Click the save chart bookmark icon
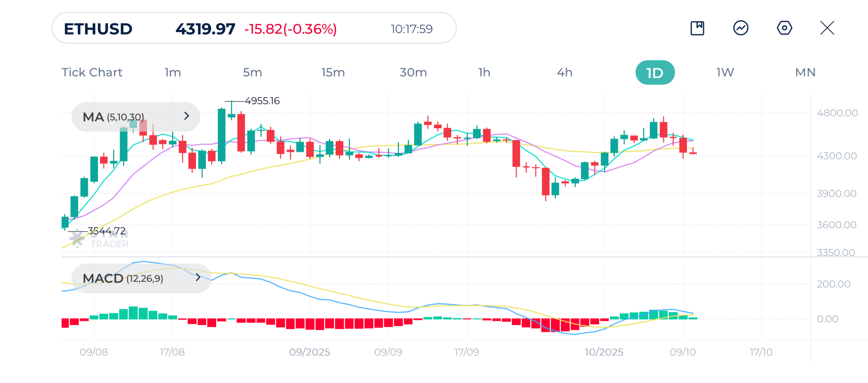 [x=697, y=28]
